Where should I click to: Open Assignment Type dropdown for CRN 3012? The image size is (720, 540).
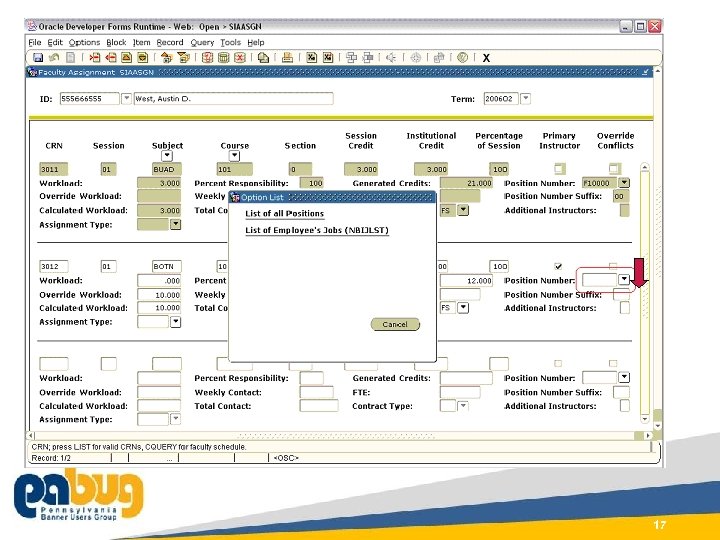click(x=175, y=321)
